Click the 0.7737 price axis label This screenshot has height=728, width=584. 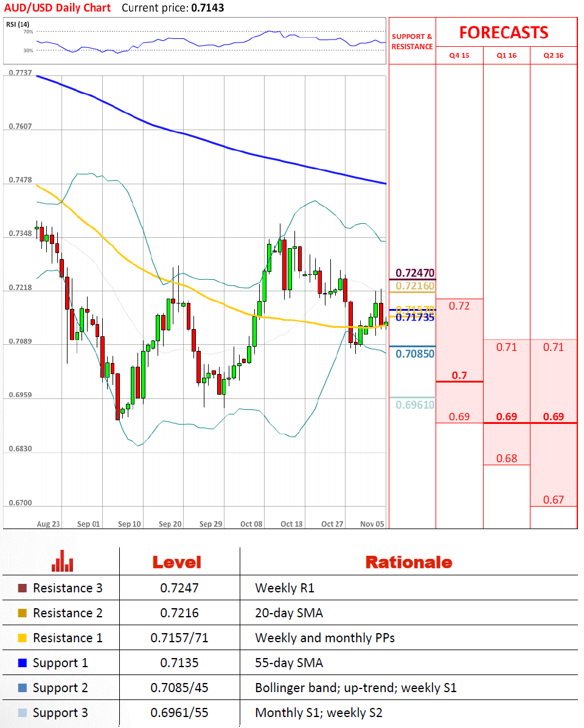[x=21, y=73]
